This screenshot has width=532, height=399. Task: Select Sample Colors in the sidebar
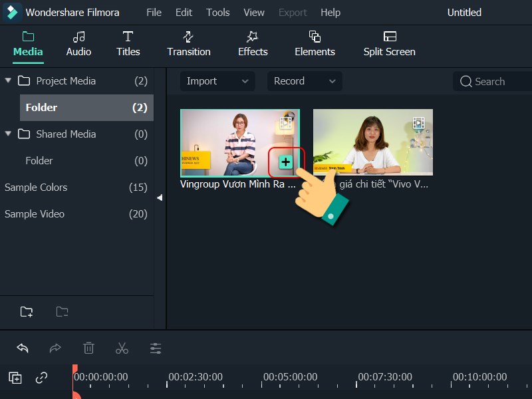(36, 188)
